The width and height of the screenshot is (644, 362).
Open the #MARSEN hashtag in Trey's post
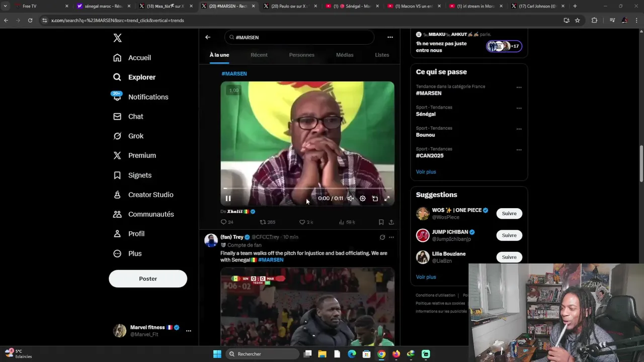tap(271, 260)
